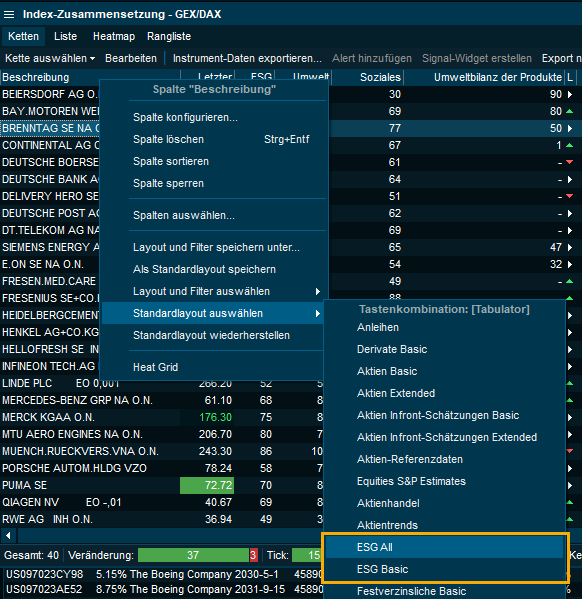Viewport: 582px width, 599px height.
Task: Click Instrument-Daten exportieren...
Action: 247,58
